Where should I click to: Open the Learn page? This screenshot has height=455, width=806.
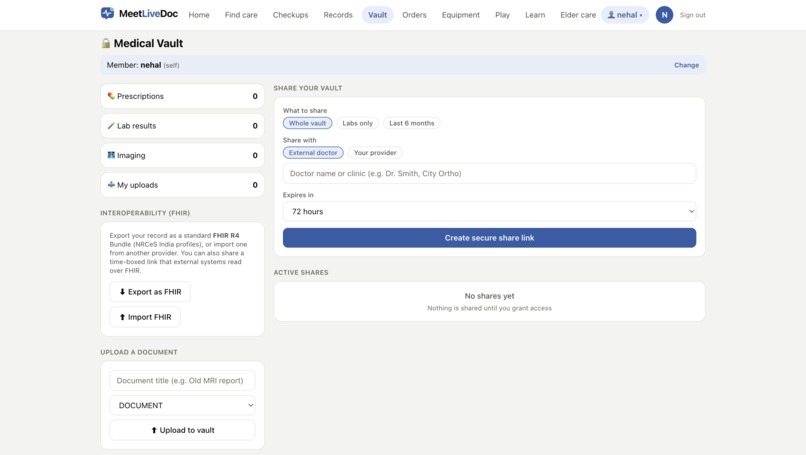pos(535,15)
